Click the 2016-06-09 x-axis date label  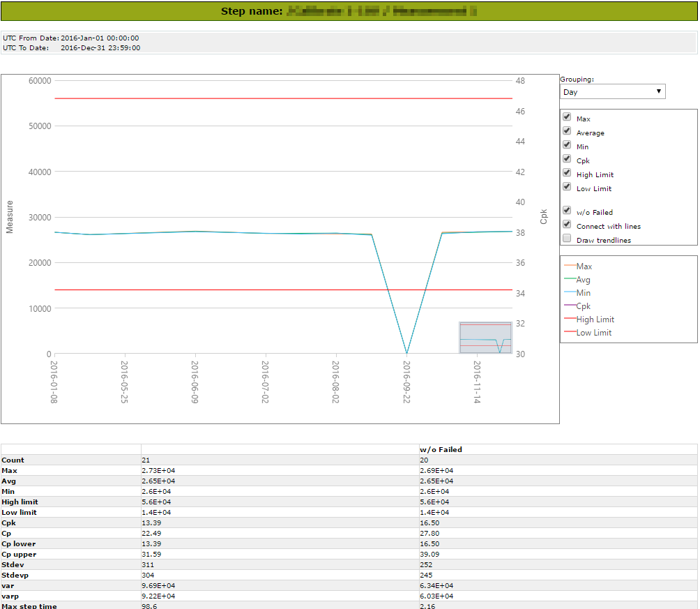[x=195, y=382]
